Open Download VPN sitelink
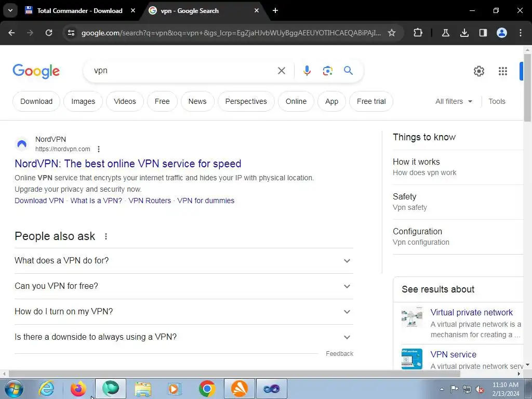Viewport: 532px width, 399px height. [39, 201]
